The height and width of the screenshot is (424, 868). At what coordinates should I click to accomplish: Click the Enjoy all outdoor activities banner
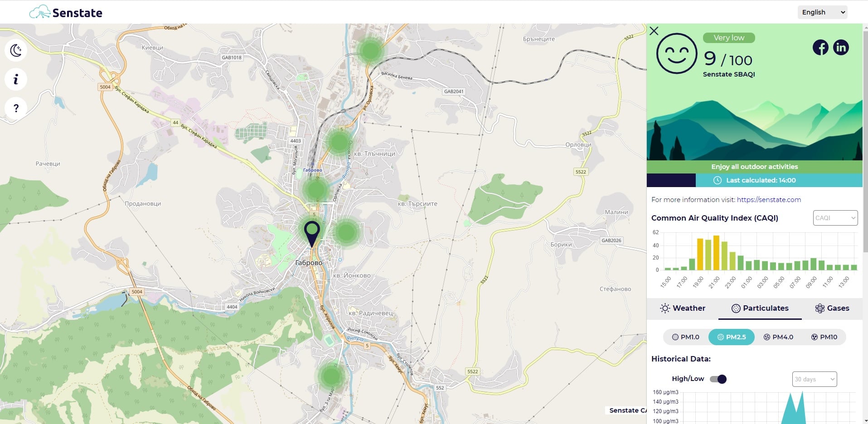755,167
